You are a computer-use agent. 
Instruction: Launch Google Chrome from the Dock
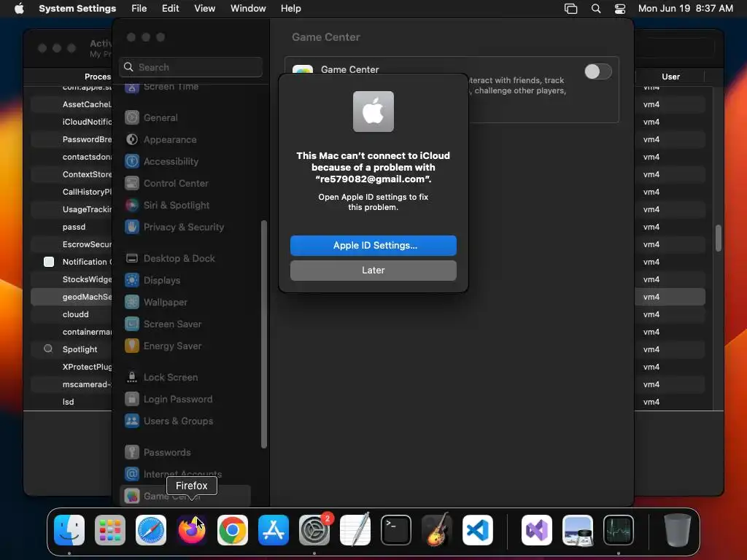(x=233, y=529)
